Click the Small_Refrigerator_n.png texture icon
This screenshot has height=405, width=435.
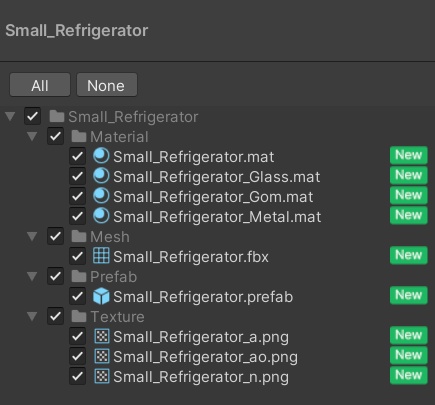pyautogui.click(x=102, y=376)
